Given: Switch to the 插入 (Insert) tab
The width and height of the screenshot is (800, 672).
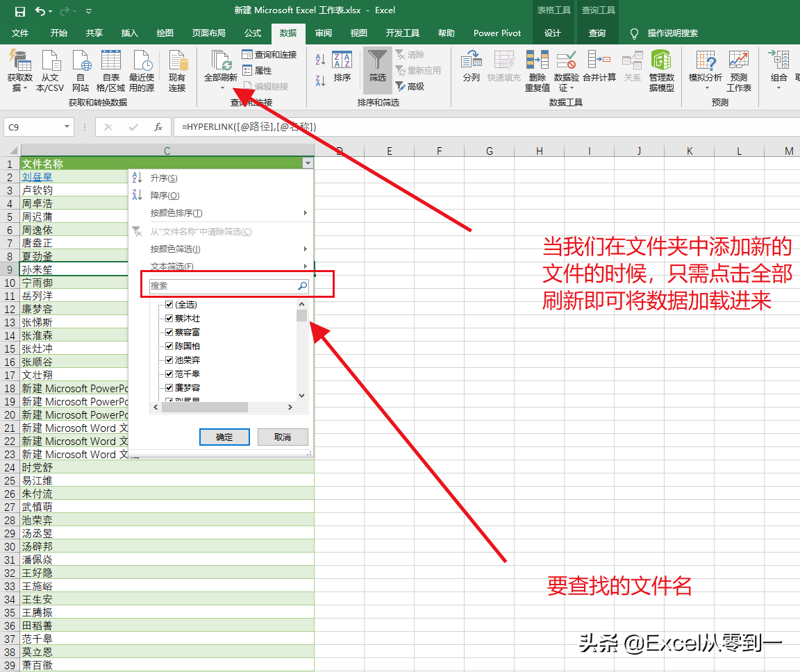Looking at the screenshot, I should pyautogui.click(x=130, y=33).
